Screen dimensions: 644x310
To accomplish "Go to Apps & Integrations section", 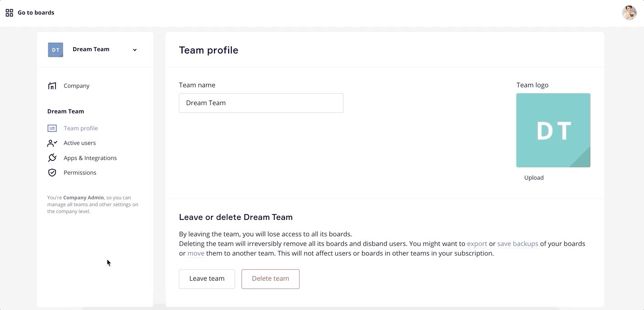I will click(90, 158).
